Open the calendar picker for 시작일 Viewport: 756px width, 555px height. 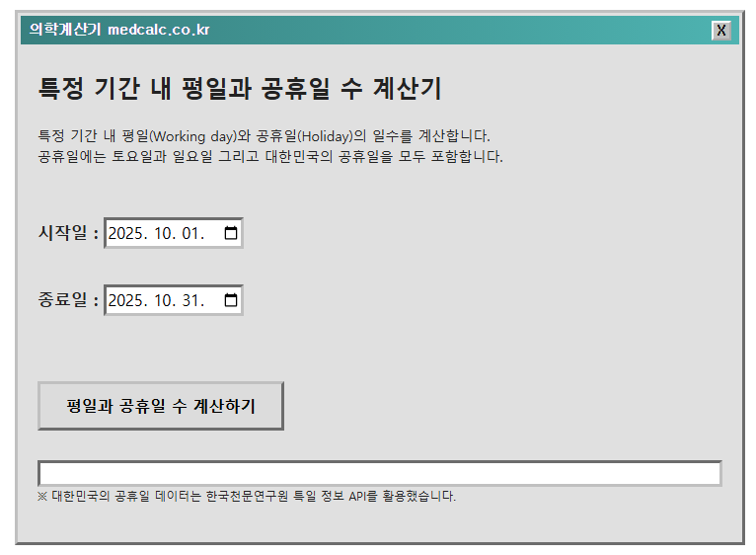click(x=231, y=234)
